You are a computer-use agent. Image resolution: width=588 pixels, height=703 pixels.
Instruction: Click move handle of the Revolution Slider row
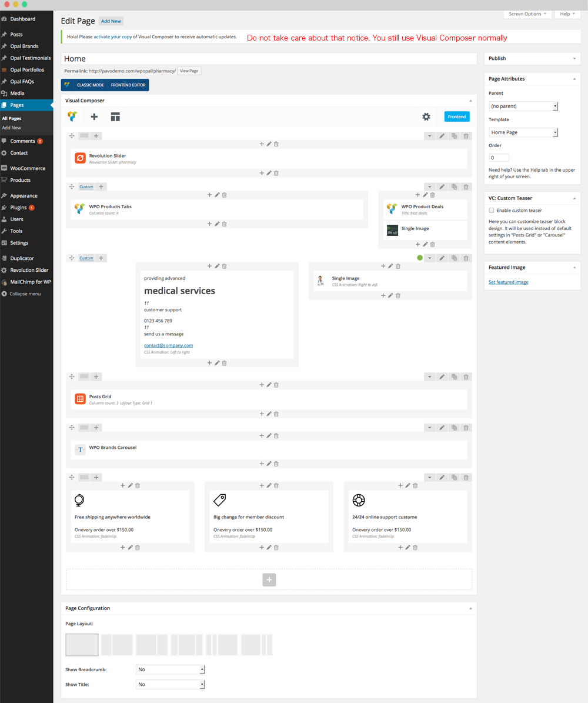click(72, 136)
